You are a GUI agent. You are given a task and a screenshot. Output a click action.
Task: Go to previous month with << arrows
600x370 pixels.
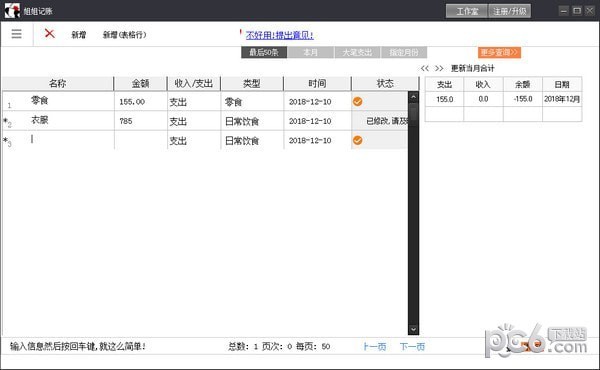[x=424, y=68]
